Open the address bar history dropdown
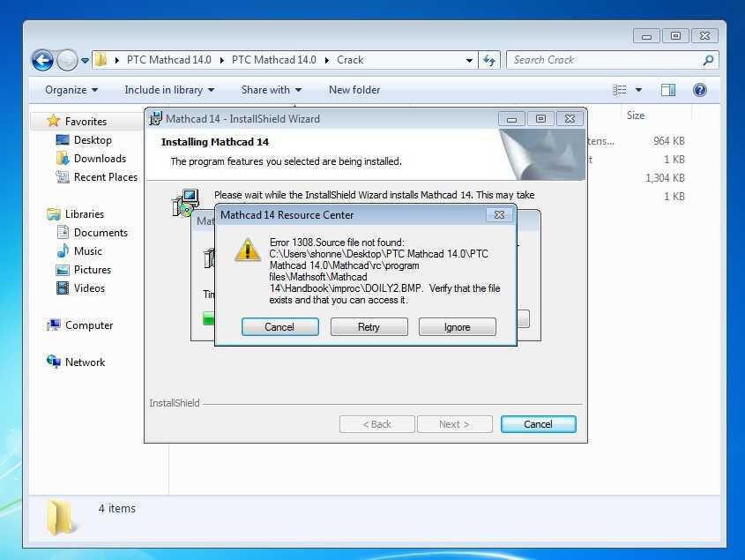The height and width of the screenshot is (560, 745). (x=469, y=60)
